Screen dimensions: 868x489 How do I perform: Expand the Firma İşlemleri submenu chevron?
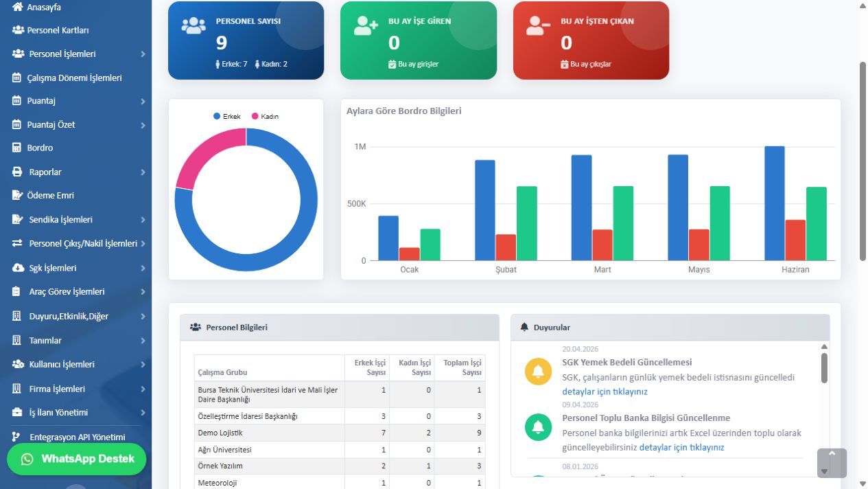pos(143,389)
